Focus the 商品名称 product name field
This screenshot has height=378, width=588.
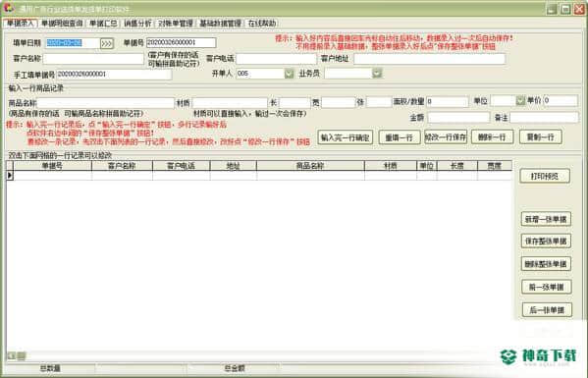[105, 103]
